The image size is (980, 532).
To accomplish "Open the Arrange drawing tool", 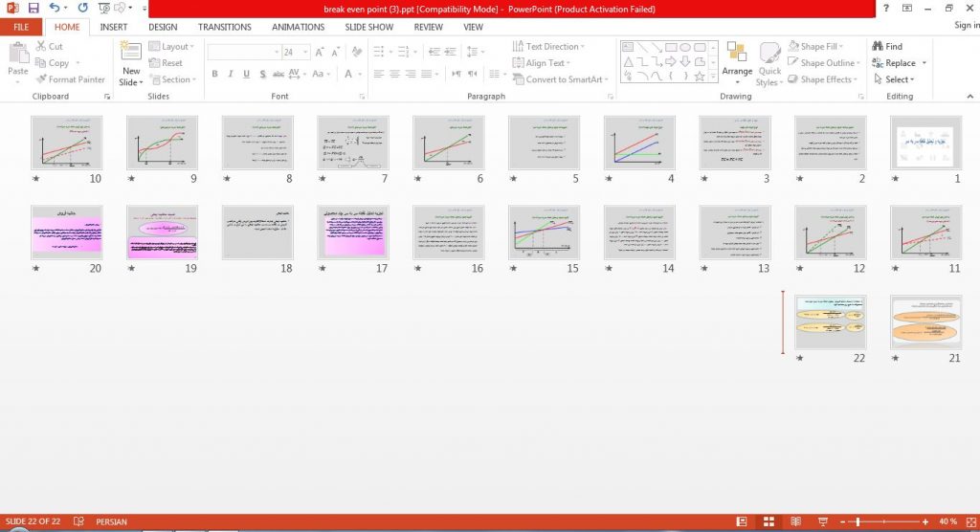I will pyautogui.click(x=737, y=64).
